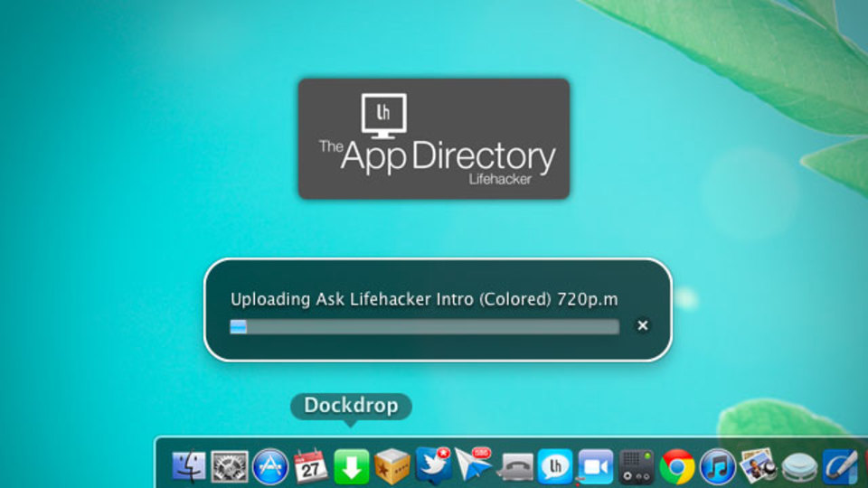Open the Lifehacker chat bubble icon in dock
The image size is (868, 488).
554,467
